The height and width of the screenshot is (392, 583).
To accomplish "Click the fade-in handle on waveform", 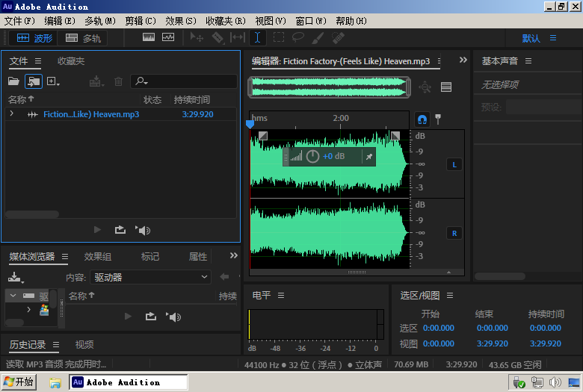I will (x=263, y=136).
